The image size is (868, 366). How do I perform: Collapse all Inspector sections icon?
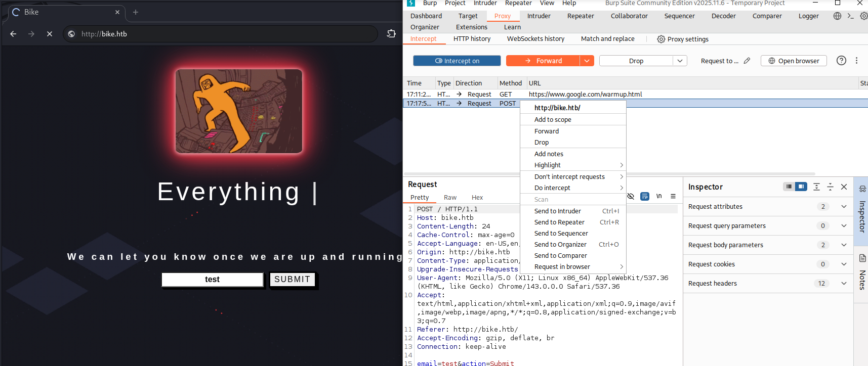pos(830,187)
